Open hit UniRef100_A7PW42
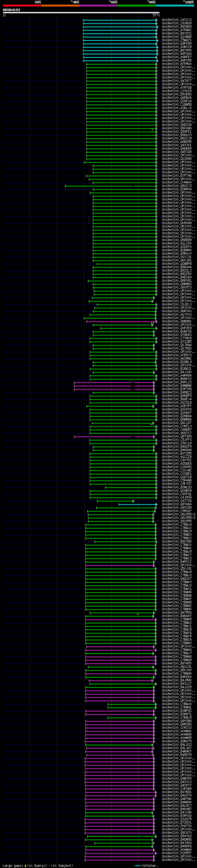197x868 pixels. click(x=177, y=30)
